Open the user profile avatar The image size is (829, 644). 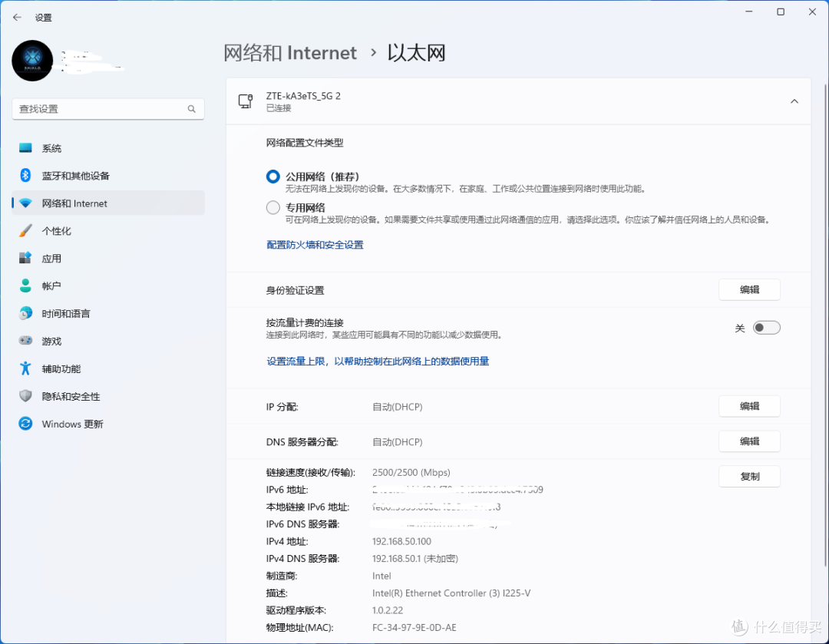pos(32,61)
